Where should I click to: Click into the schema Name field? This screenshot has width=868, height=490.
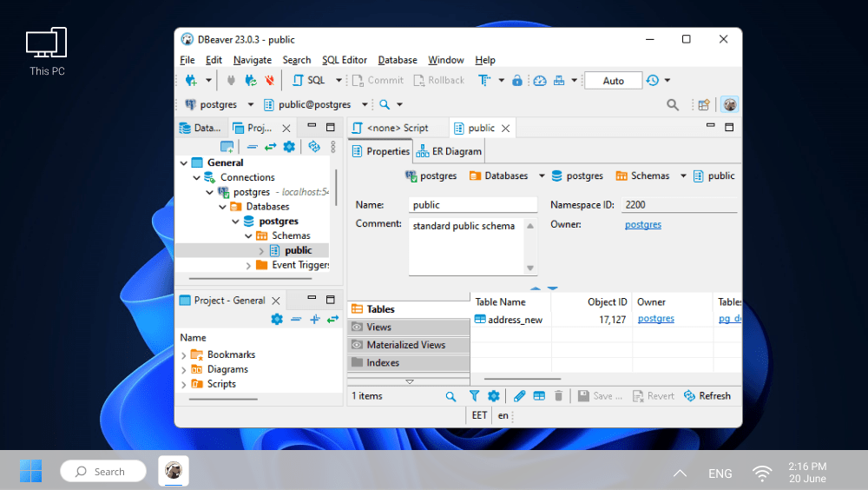click(473, 204)
